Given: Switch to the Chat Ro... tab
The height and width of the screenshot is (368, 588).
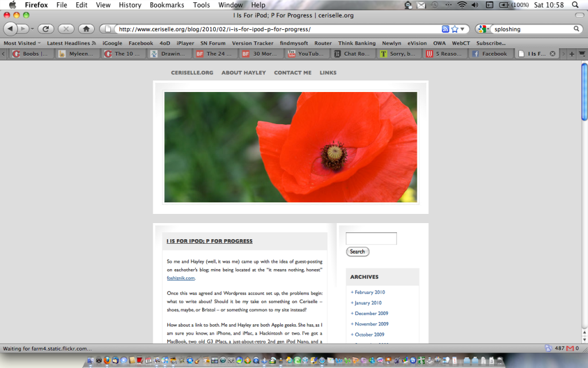Looking at the screenshot, I should tap(353, 53).
